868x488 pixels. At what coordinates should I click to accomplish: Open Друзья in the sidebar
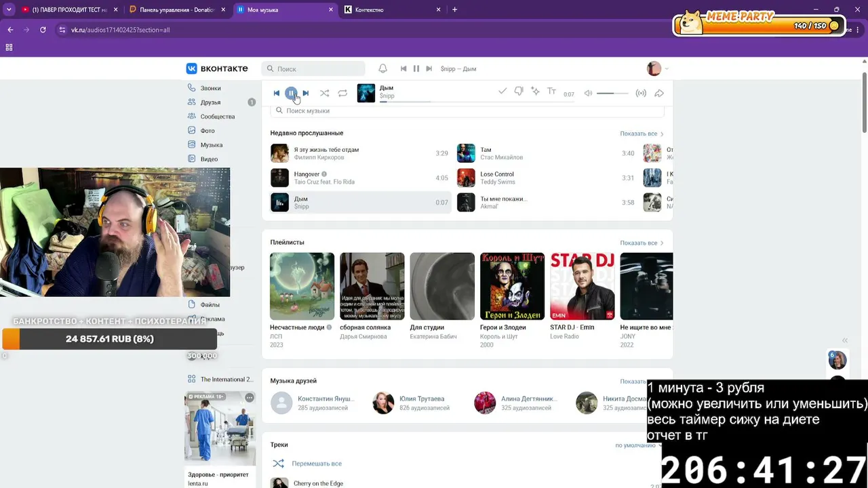(x=210, y=102)
